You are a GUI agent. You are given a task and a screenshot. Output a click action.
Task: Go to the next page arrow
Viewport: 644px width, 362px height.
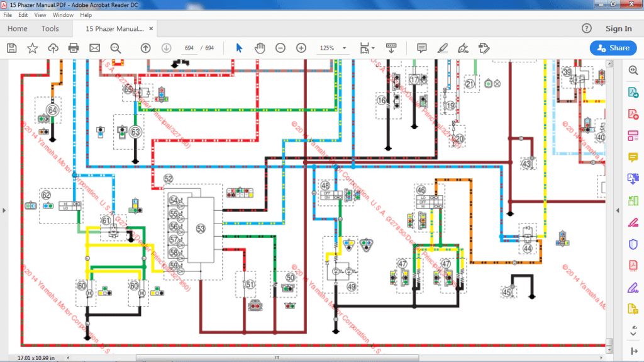166,48
